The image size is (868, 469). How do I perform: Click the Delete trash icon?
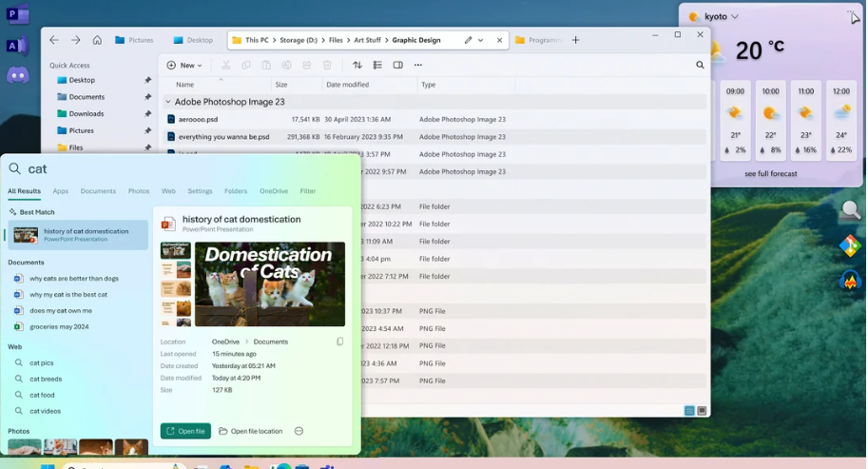tap(327, 65)
